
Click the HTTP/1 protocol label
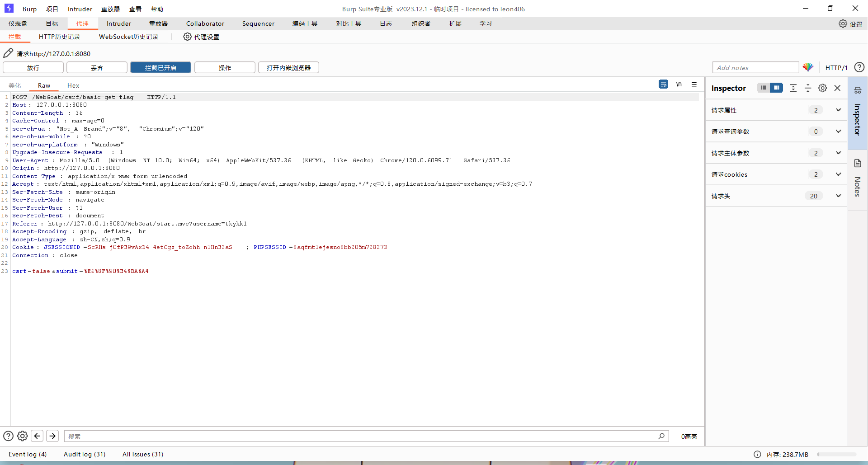(x=836, y=68)
